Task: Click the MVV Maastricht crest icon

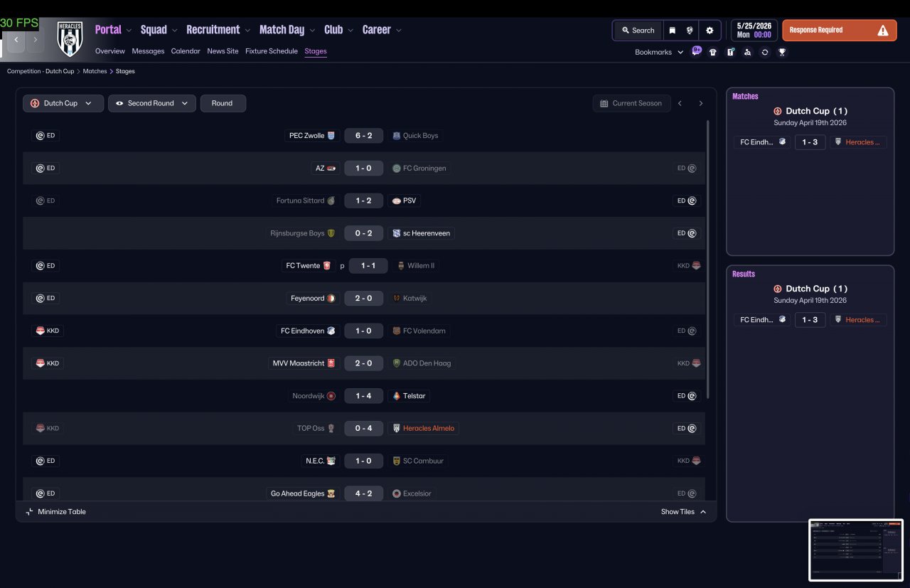Action: tap(331, 363)
